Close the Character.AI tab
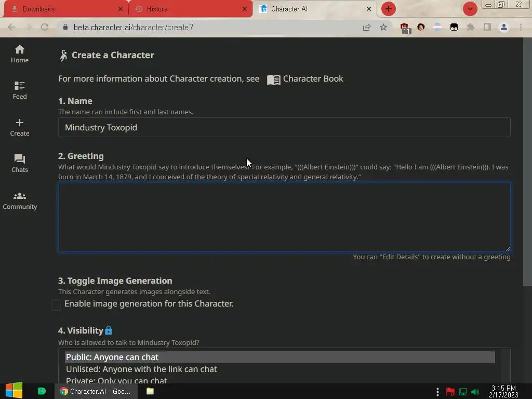The width and height of the screenshot is (532, 399). 369,9
